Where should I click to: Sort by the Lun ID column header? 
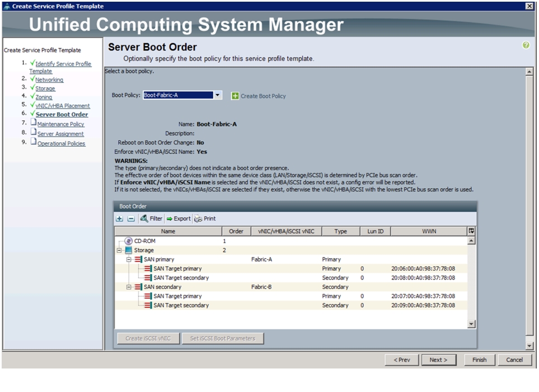pos(376,231)
